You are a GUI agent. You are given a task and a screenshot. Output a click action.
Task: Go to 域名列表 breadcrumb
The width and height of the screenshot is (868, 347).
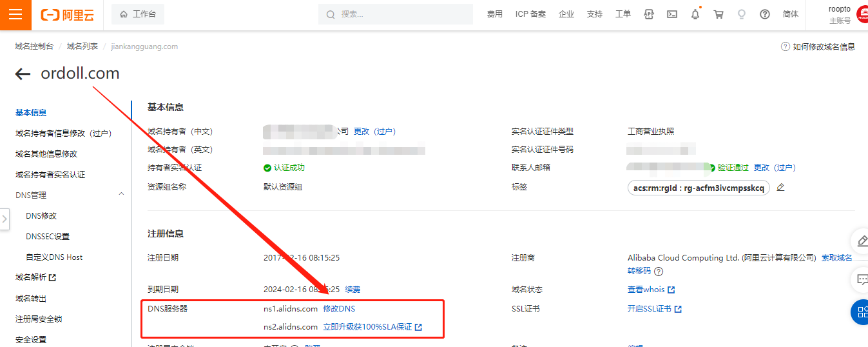pyautogui.click(x=82, y=46)
